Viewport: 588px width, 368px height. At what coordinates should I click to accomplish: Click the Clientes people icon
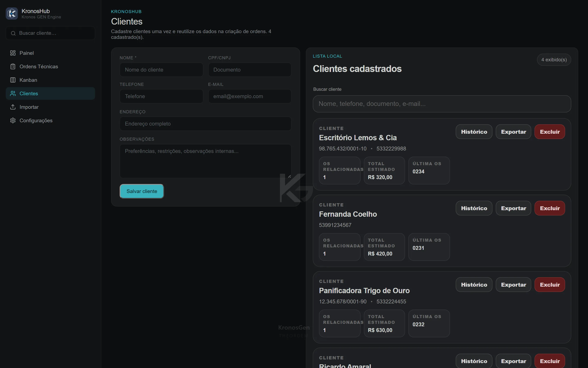[13, 93]
